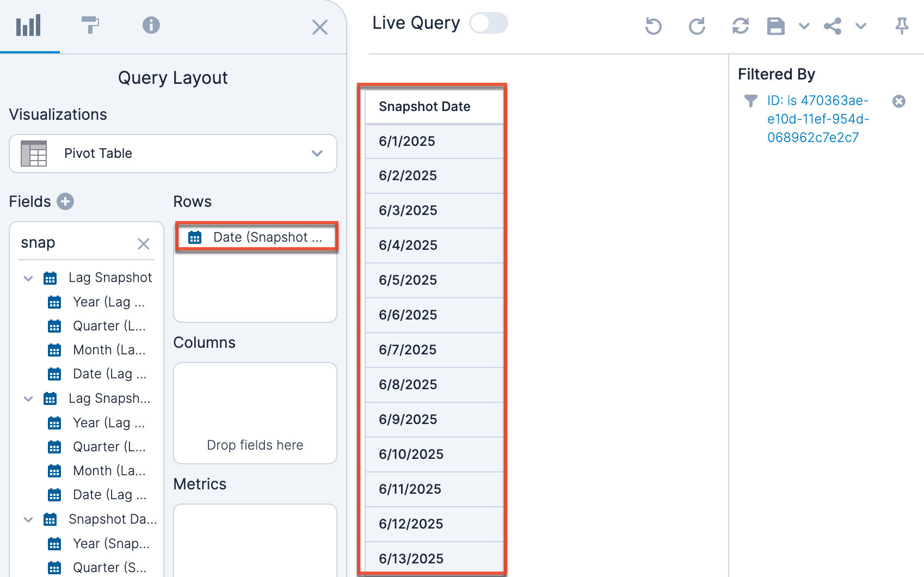
Task: Click the Columns drop fields area
Action: [255, 413]
